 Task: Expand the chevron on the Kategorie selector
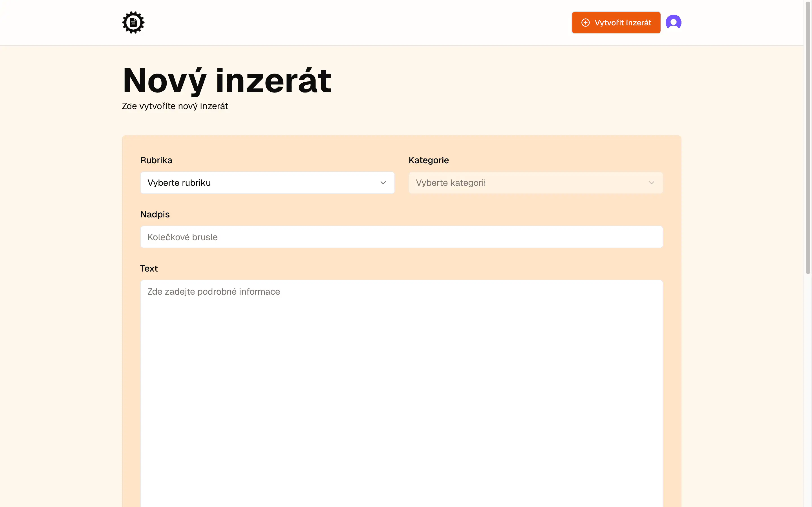point(651,183)
